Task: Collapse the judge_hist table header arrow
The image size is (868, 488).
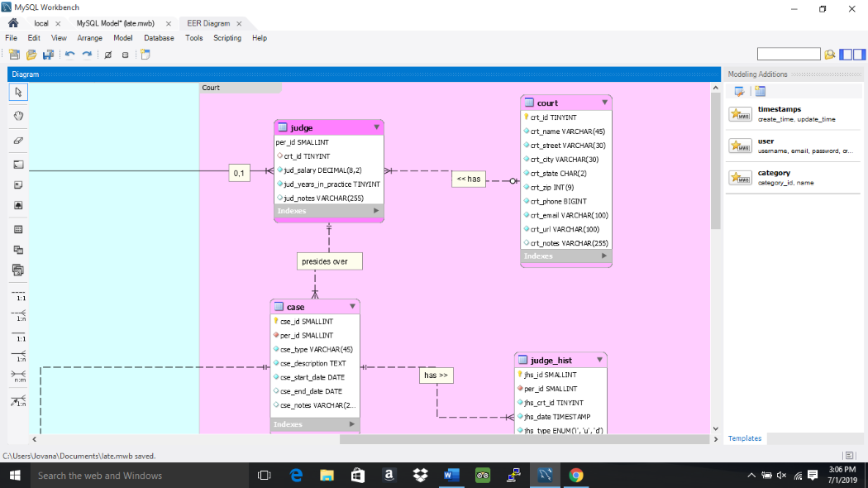Action: coord(600,360)
